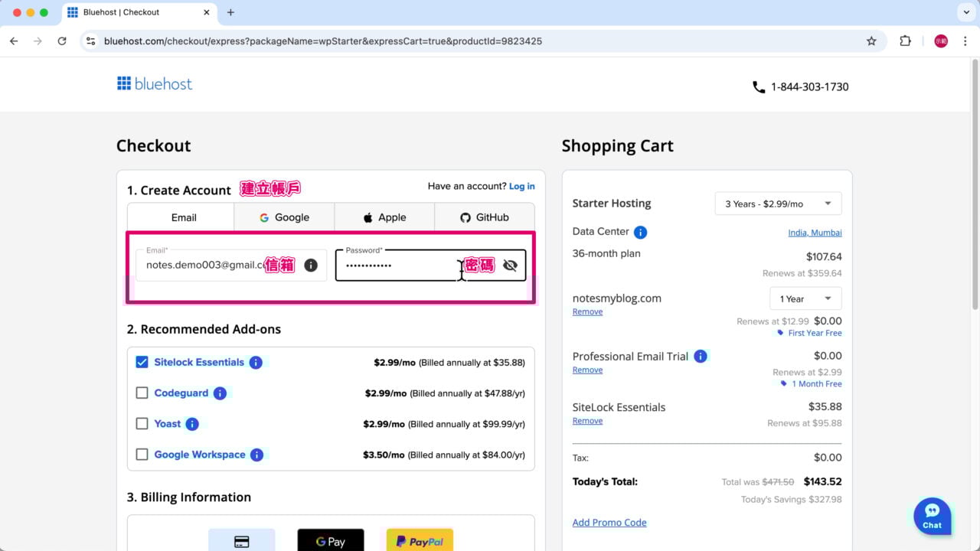Sign in with the Google option
This screenshot has width=980, height=551.
(x=283, y=217)
